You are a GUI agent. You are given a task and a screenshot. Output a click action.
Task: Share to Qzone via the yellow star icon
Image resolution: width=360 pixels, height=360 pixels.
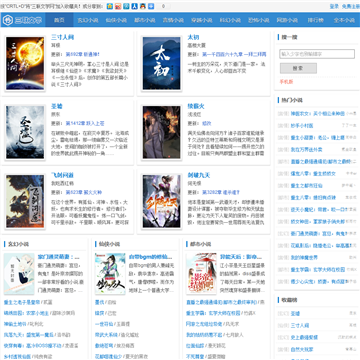coord(110,6)
